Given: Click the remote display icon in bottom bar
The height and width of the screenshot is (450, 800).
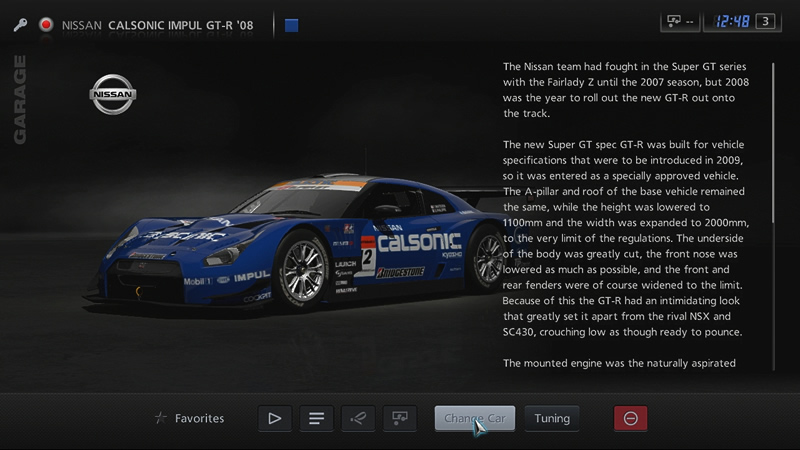Looking at the screenshot, I should click(x=399, y=418).
